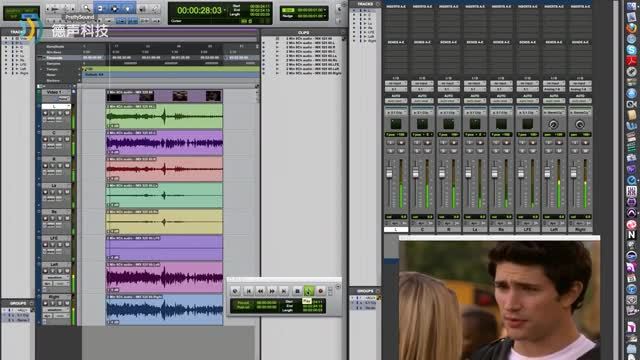Screen dimensions: 640x360
Task: Open the N icon app in Dock
Action: pos(632,235)
